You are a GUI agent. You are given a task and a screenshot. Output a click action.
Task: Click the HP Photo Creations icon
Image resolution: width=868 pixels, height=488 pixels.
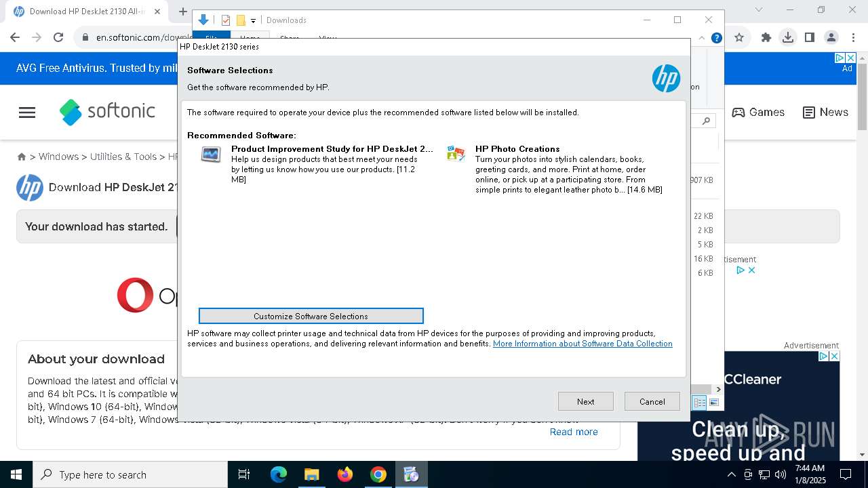coord(456,154)
